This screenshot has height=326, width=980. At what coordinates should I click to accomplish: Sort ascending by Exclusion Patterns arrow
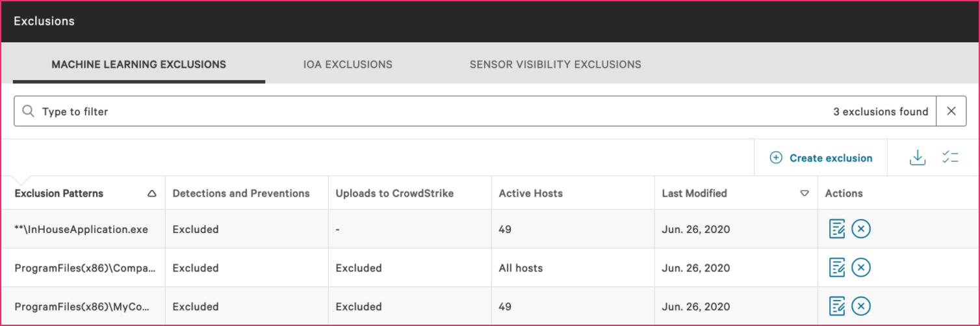coord(152,193)
